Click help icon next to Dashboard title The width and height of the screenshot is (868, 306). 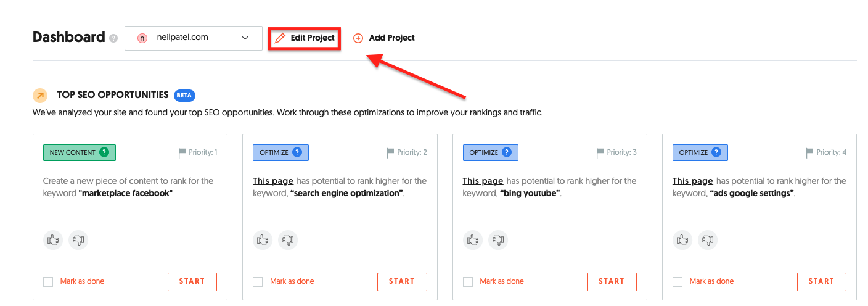113,38
